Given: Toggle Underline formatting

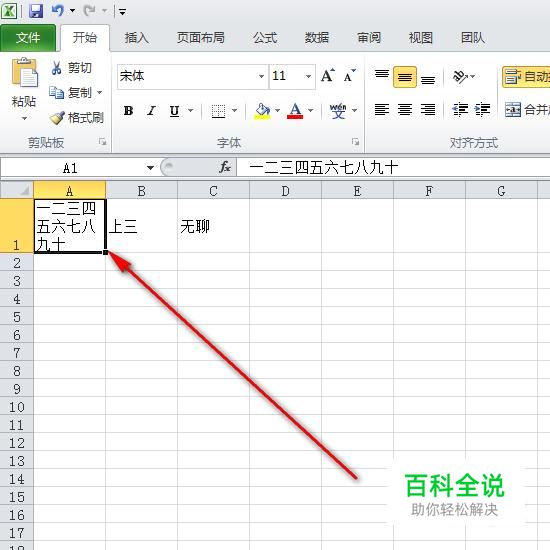Looking at the screenshot, I should [x=174, y=111].
